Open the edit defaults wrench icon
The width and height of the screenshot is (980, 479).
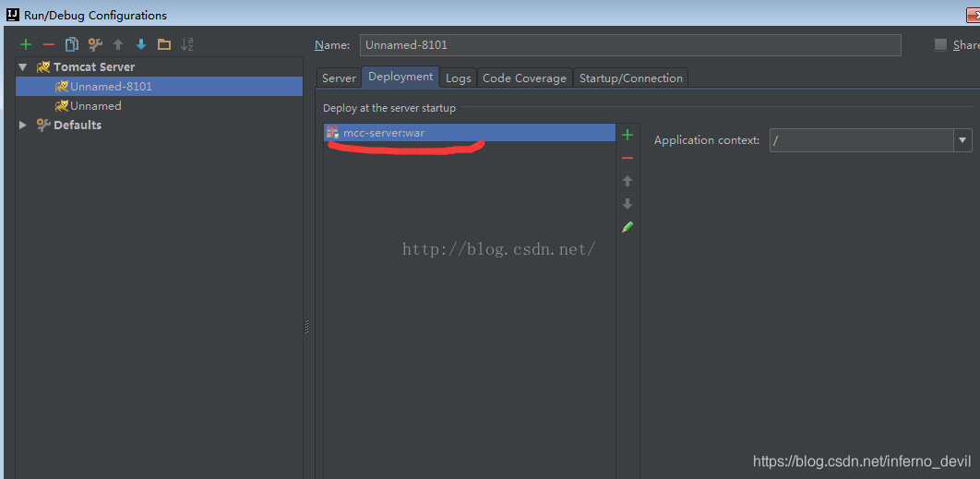[95, 44]
